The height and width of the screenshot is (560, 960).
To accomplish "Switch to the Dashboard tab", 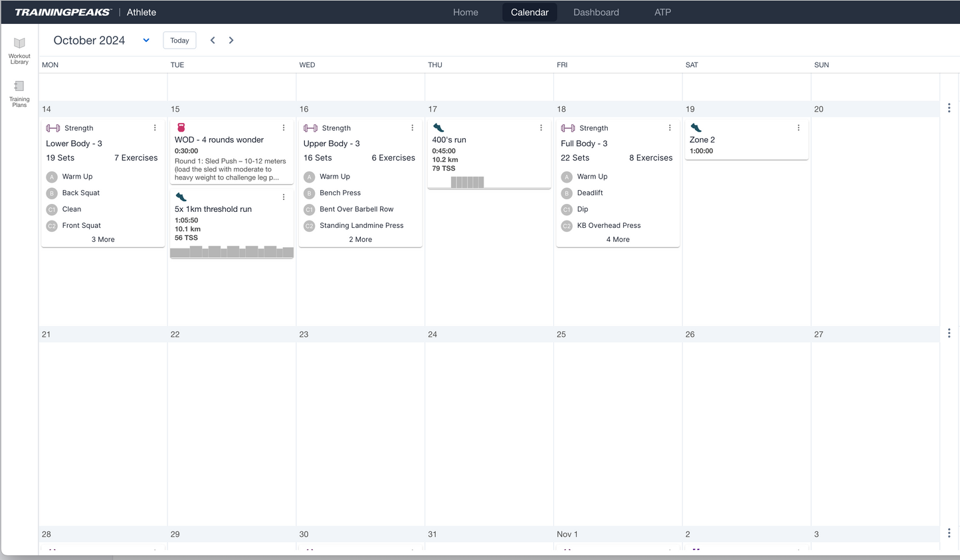I will 596,12.
